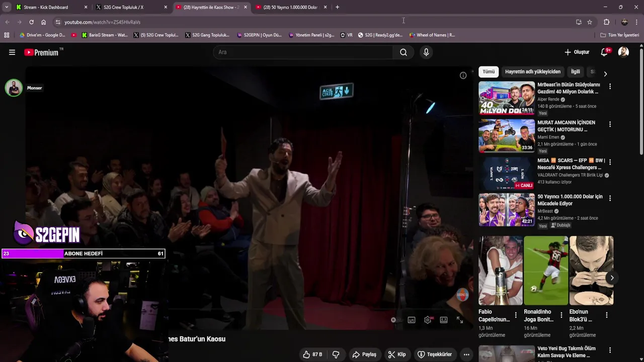Open options for Veto Yeni Bug Takımlı video
644x362 pixels.
click(x=610, y=350)
